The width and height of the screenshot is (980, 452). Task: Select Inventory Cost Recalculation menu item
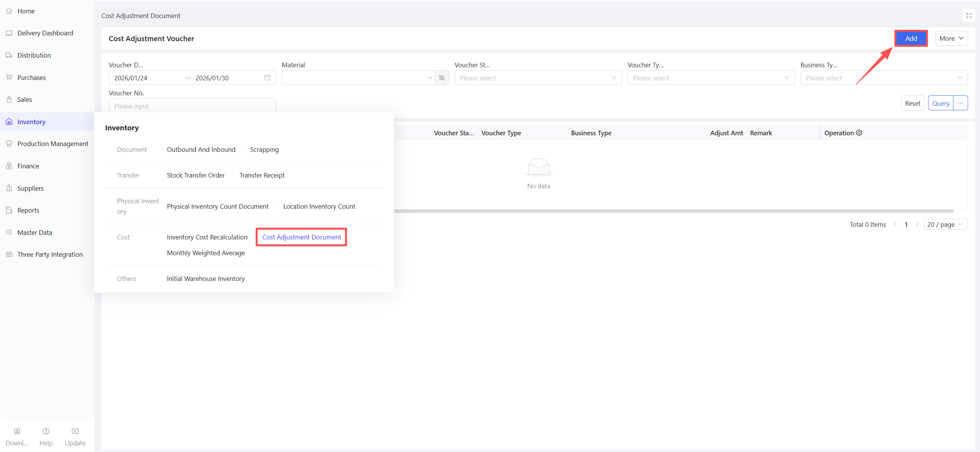[207, 237]
